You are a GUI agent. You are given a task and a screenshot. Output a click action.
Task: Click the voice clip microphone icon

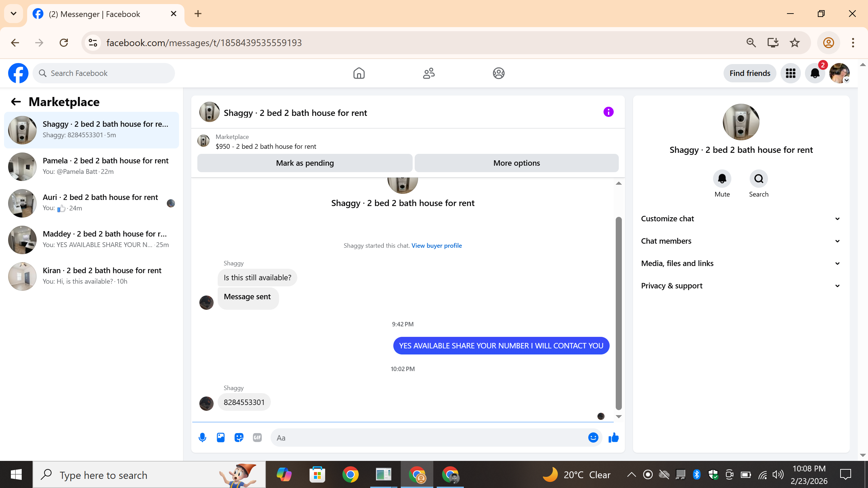point(202,438)
